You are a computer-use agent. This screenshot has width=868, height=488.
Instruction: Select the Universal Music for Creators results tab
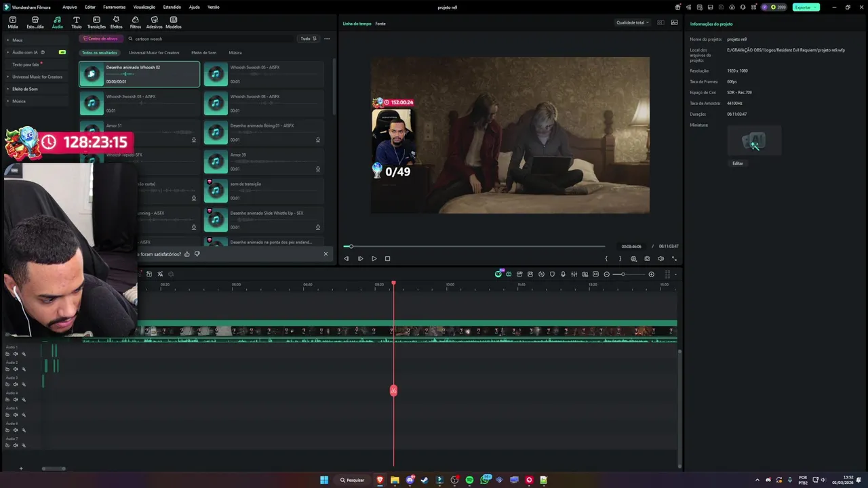tap(154, 52)
